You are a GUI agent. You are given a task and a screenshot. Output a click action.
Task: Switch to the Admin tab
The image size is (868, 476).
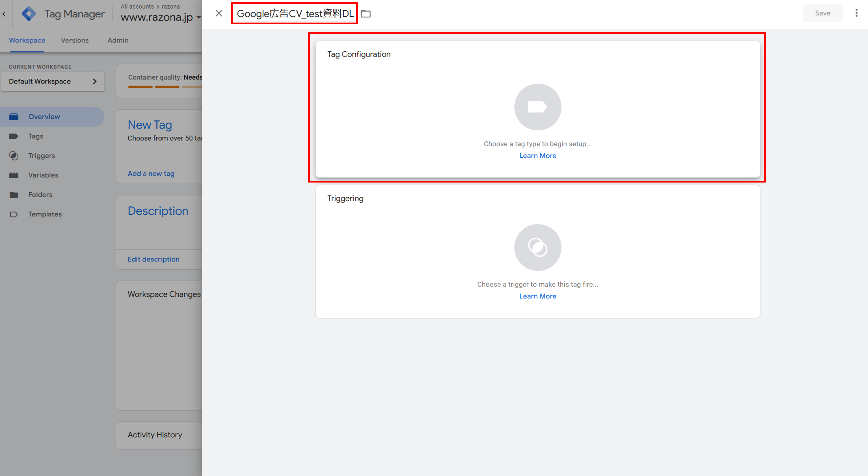[118, 40]
